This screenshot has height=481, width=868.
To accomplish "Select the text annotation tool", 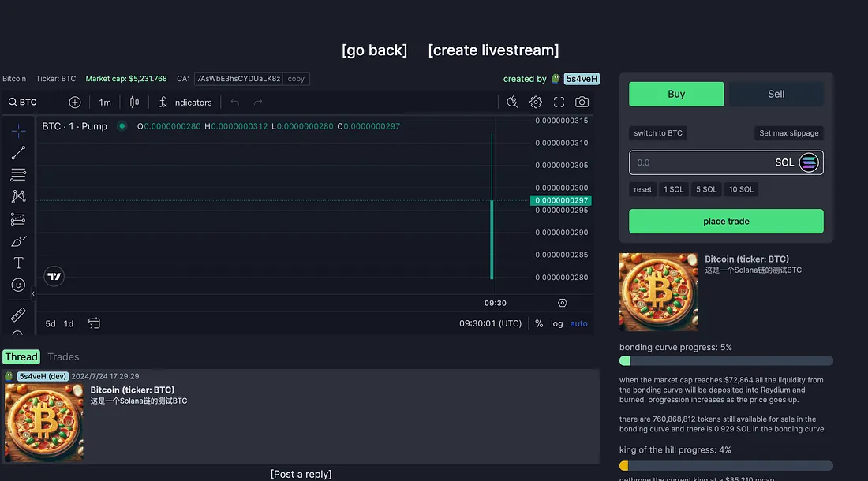I will coord(18,263).
